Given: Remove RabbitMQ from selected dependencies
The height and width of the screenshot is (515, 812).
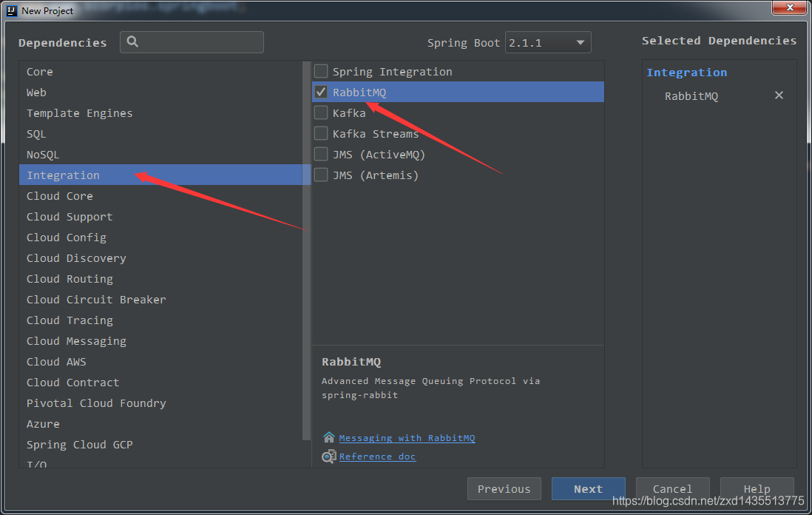Looking at the screenshot, I should (x=779, y=95).
